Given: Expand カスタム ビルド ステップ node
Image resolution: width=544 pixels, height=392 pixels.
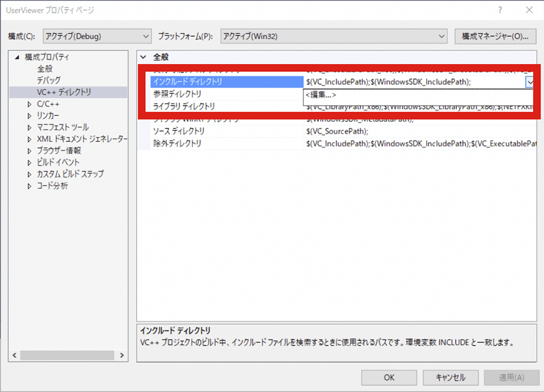Looking at the screenshot, I should 30,175.
